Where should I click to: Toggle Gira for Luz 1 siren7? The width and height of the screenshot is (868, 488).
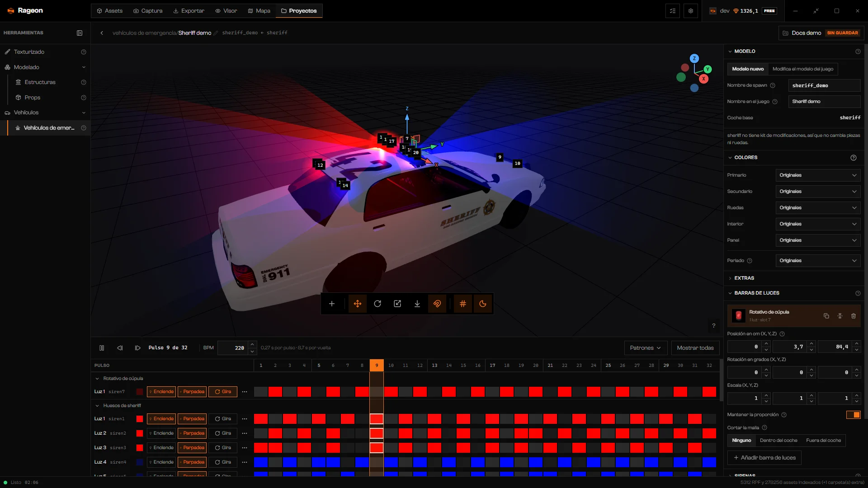[x=223, y=392]
